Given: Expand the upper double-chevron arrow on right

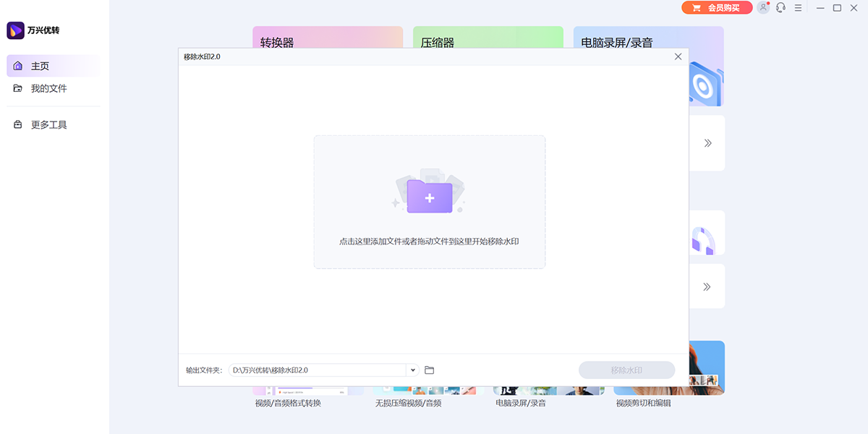Looking at the screenshot, I should 707,143.
